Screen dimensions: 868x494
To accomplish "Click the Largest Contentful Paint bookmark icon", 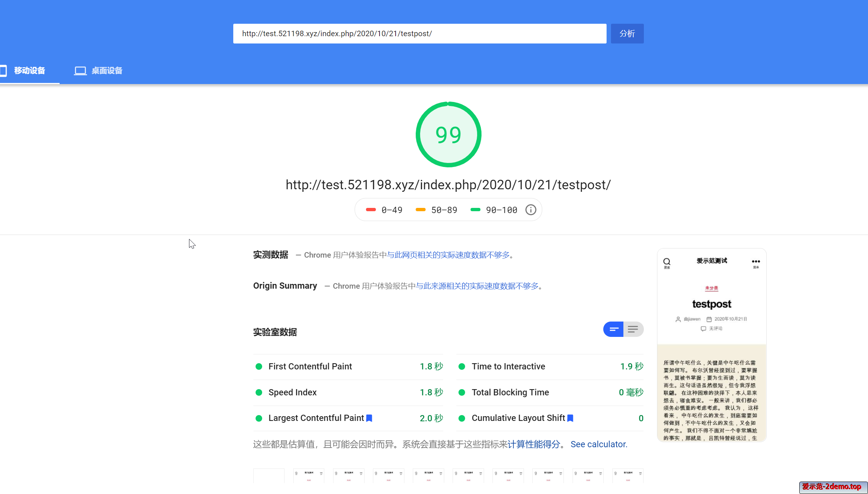I will pyautogui.click(x=369, y=418).
